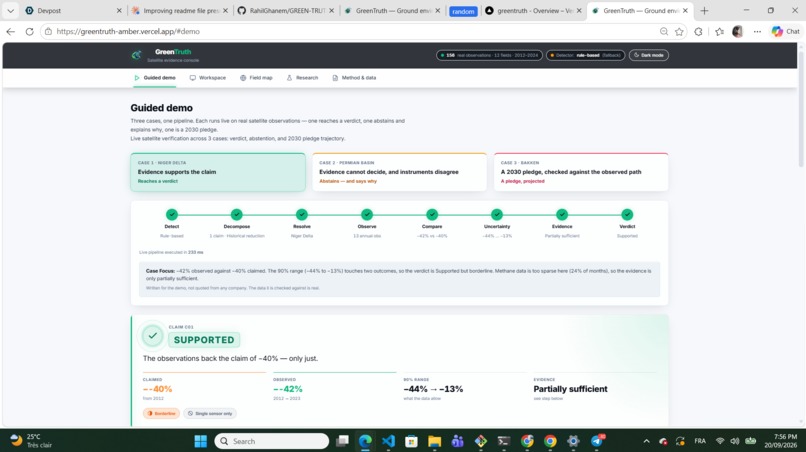
Task: Open the Guided demo tab
Action: [x=155, y=78]
